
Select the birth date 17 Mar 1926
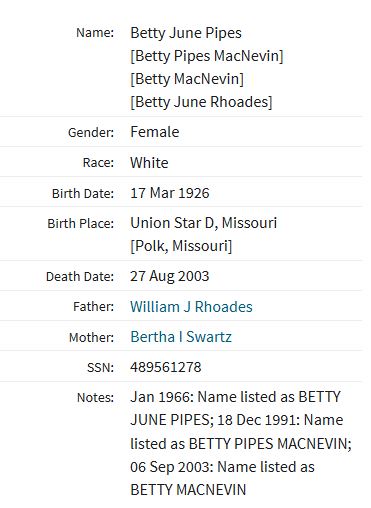(x=170, y=193)
